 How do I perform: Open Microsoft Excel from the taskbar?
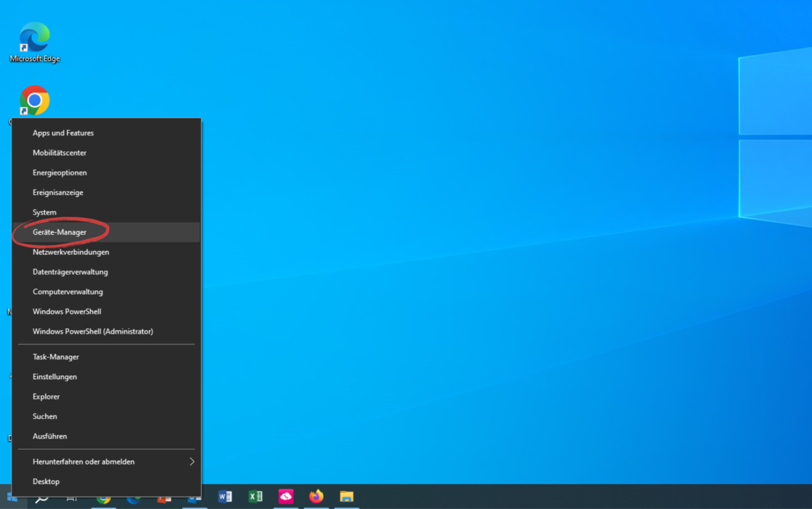(256, 497)
